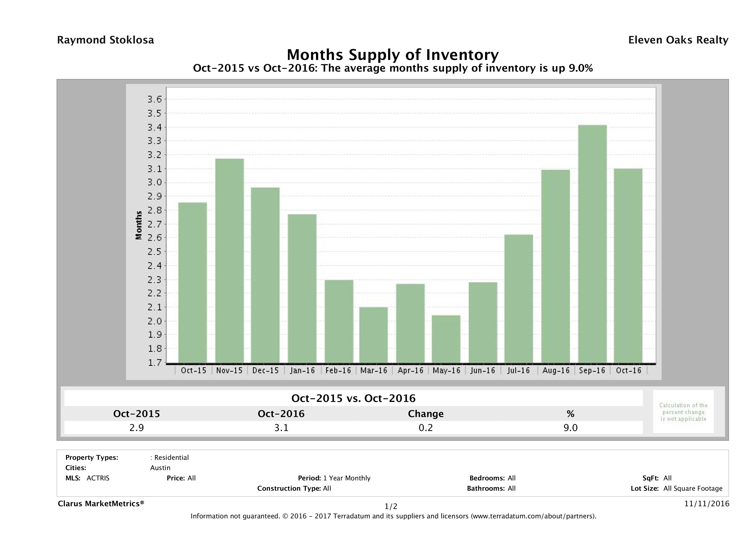Click the Oct-2016 value 3.1
Viewport: 738px width, 560px height.
(281, 428)
